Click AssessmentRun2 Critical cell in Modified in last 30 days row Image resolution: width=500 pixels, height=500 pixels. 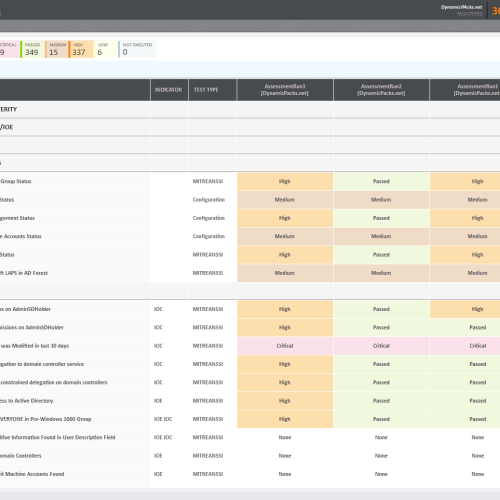pyautogui.click(x=381, y=346)
